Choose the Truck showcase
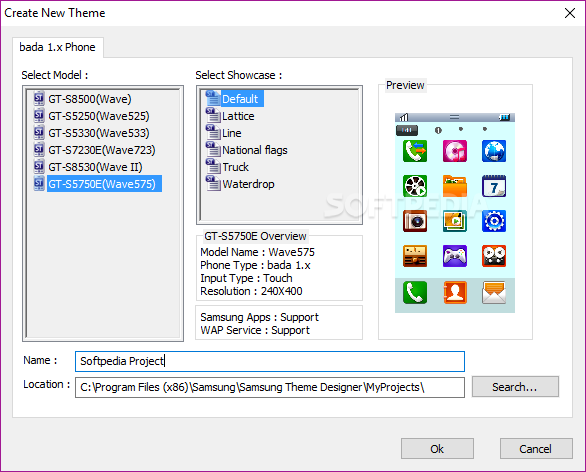Screen dimensions: 586x472 pos(235,167)
